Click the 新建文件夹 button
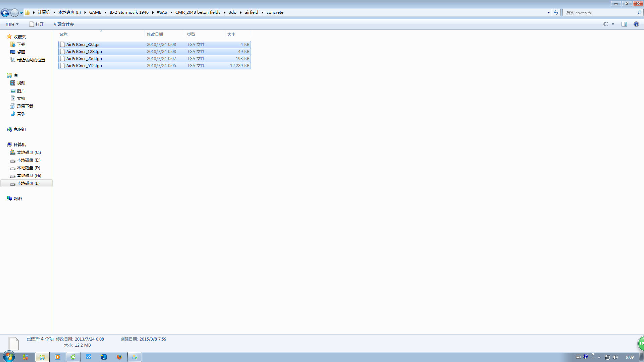The width and height of the screenshot is (644, 362). pyautogui.click(x=63, y=24)
